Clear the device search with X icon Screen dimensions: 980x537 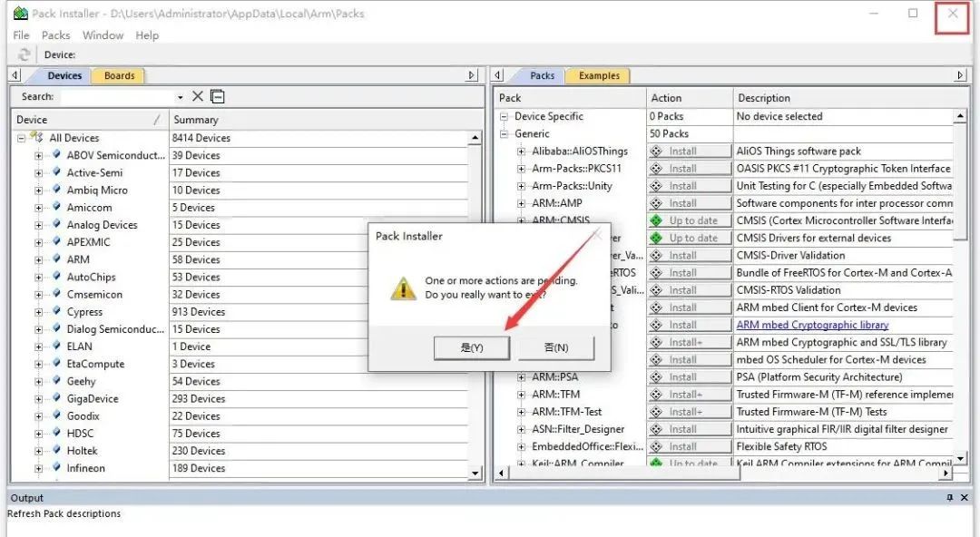click(198, 96)
